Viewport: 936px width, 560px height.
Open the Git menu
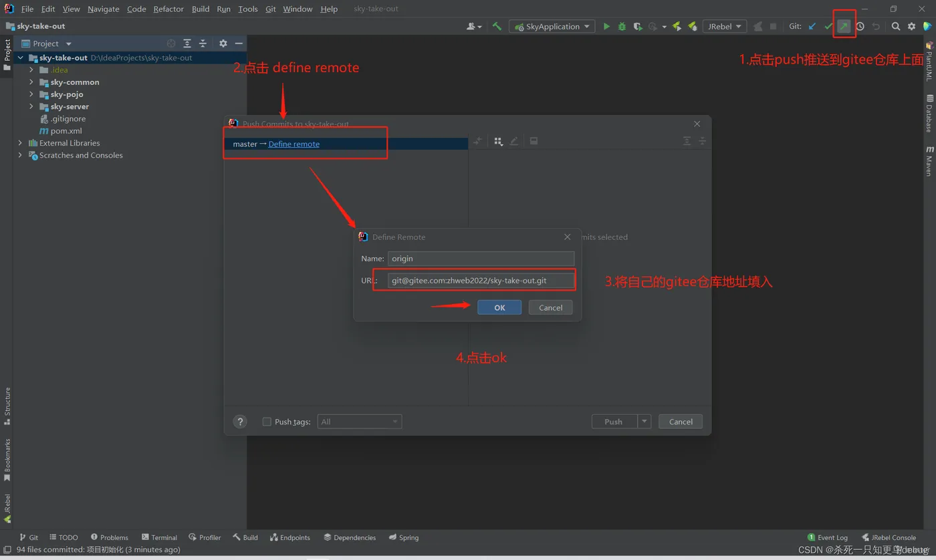pos(270,9)
